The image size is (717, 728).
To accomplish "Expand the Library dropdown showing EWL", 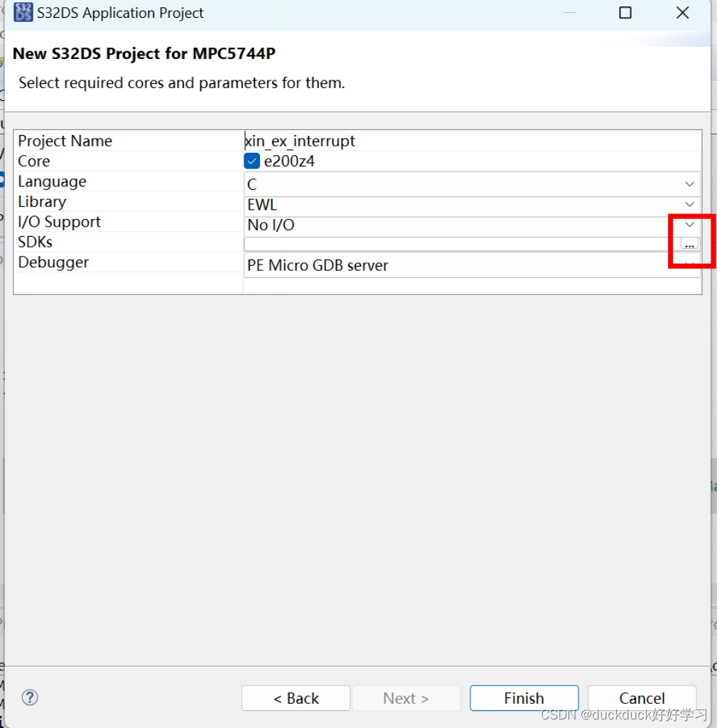I will click(472, 205).
